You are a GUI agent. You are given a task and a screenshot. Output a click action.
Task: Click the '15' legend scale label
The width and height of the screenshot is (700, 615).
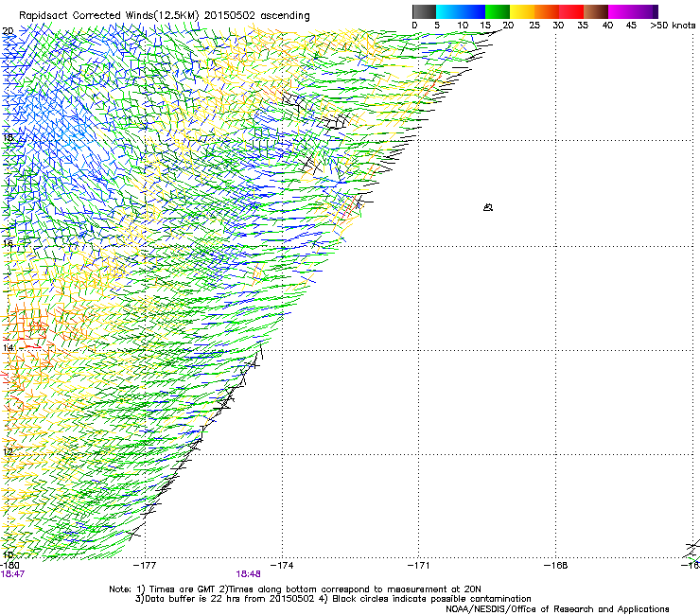[x=485, y=26]
